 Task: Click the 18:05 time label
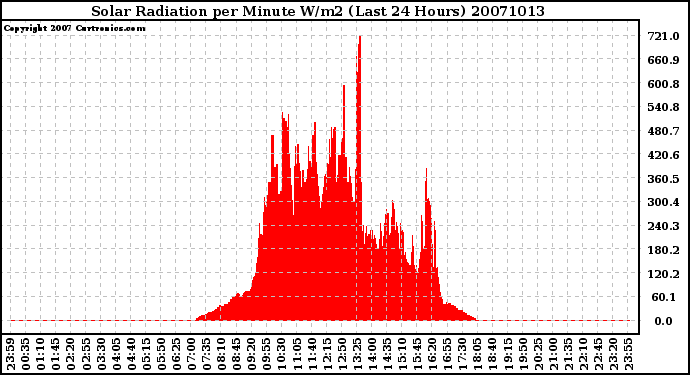pos(477,354)
